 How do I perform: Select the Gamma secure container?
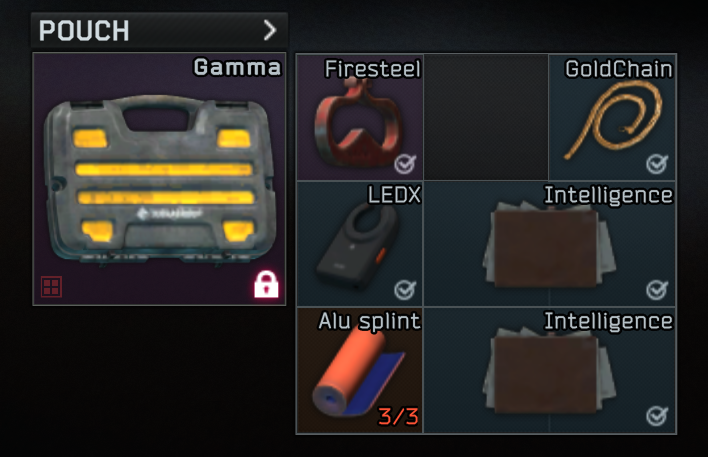[159, 179]
